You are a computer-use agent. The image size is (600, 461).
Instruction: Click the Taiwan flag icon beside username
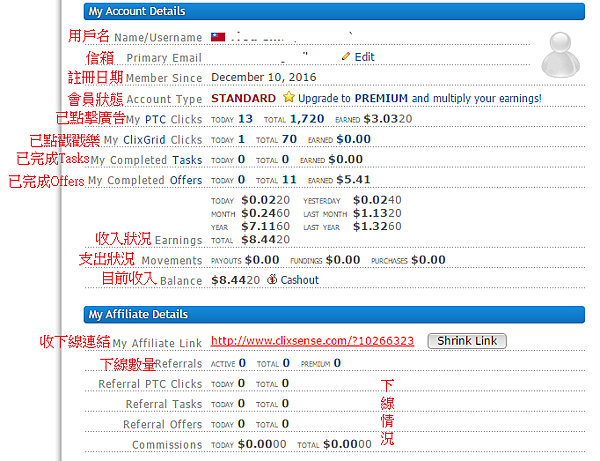pyautogui.click(x=218, y=37)
